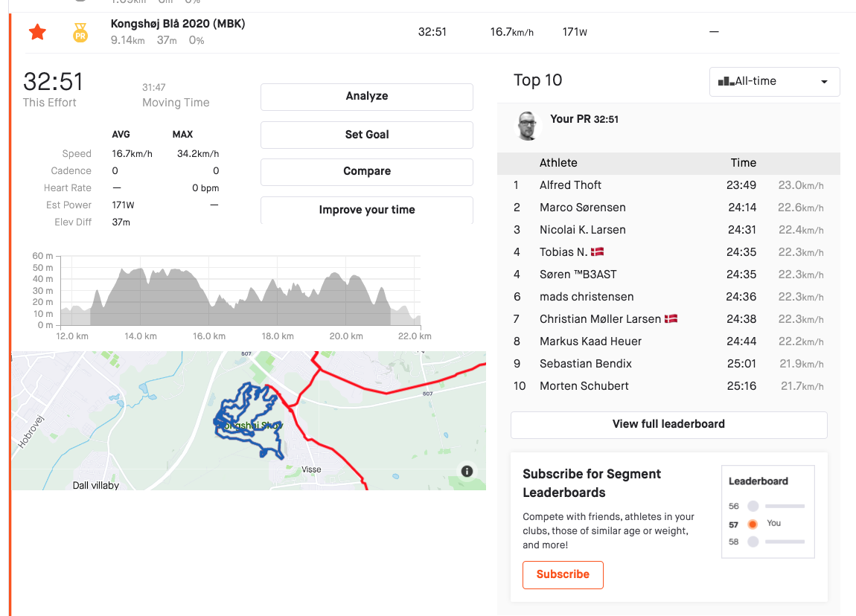Viewport: 856px width, 616px height.
Task: Click the orange star icon for Kongshøj Blå
Action: click(37, 32)
